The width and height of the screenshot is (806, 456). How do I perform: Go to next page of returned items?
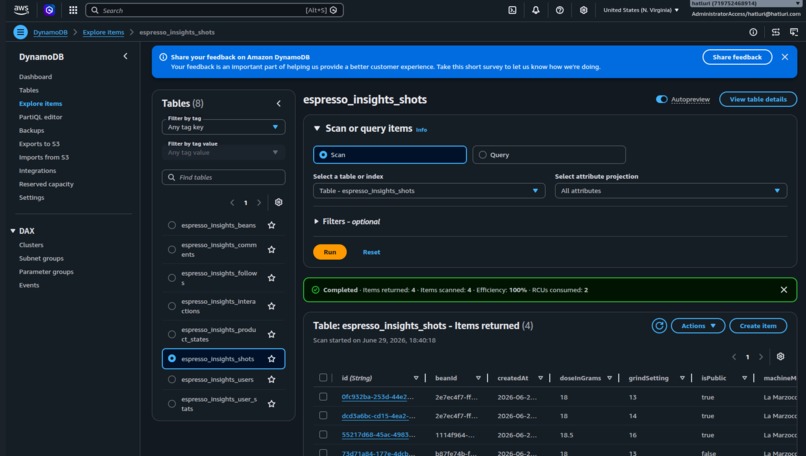761,357
